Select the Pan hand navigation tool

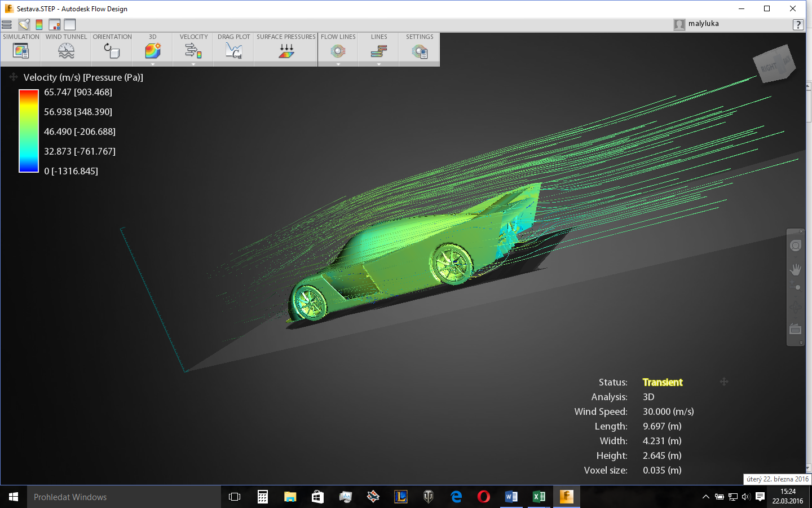tap(795, 270)
